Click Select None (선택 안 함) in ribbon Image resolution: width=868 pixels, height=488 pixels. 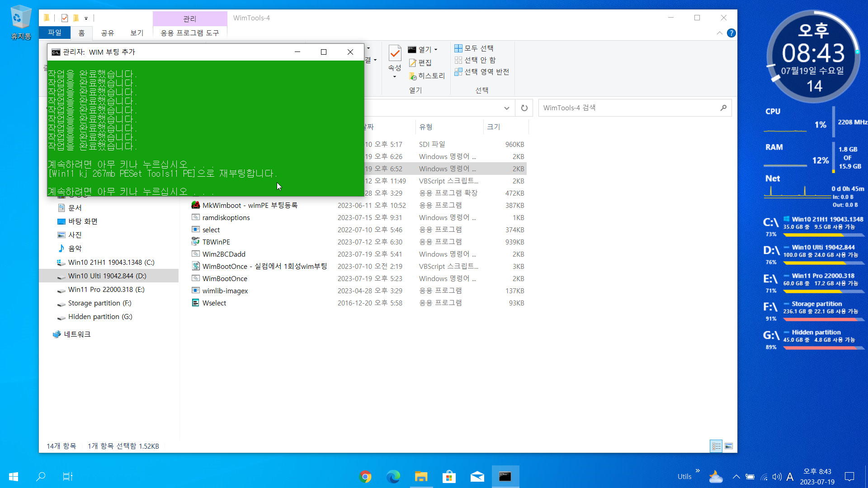point(475,60)
